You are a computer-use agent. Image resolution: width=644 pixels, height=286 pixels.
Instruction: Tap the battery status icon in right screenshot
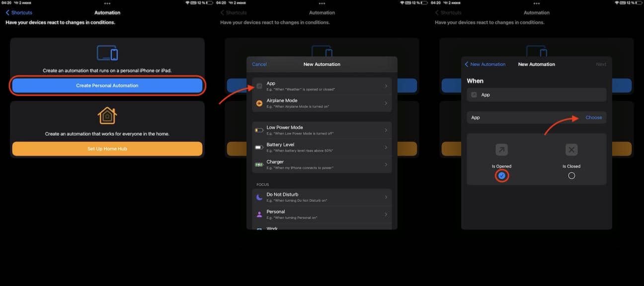click(639, 3)
